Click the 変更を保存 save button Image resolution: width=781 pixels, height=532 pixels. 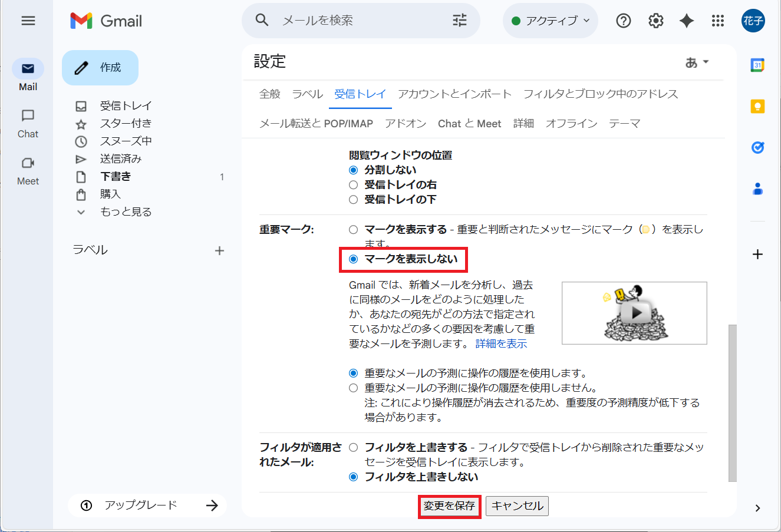[449, 505]
